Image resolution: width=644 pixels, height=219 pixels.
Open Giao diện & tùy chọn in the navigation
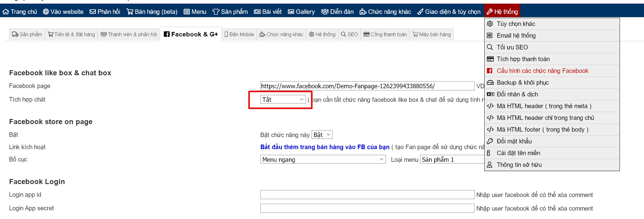click(449, 12)
